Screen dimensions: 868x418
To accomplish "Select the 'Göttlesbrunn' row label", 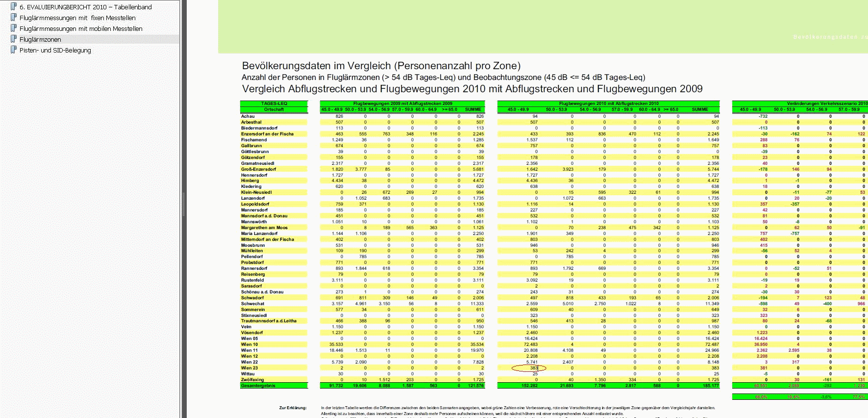I will point(255,152).
